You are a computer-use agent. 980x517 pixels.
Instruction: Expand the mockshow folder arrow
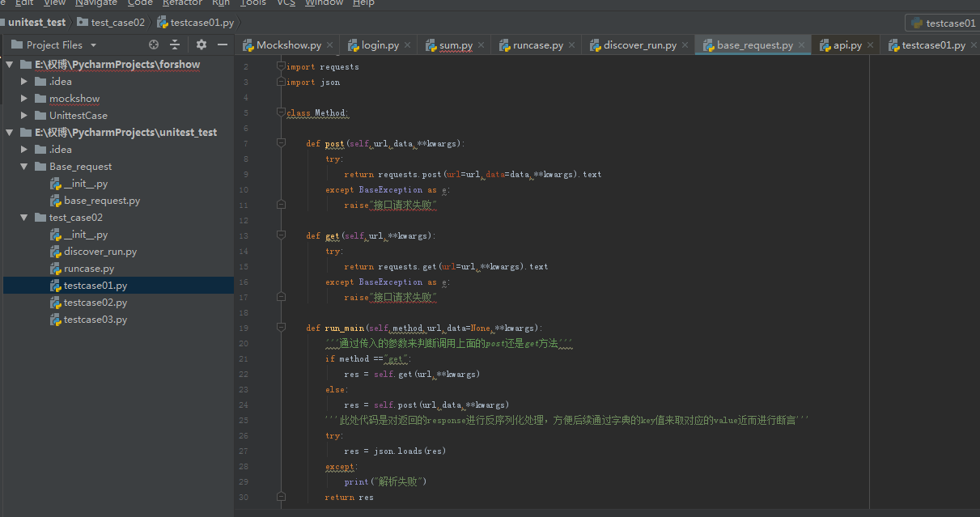point(24,99)
